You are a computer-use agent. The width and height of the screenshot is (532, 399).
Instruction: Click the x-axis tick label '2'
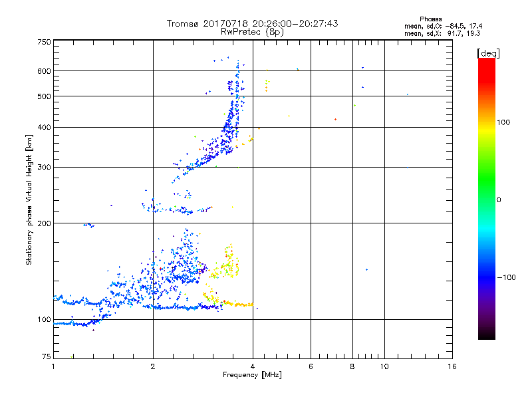pos(153,366)
